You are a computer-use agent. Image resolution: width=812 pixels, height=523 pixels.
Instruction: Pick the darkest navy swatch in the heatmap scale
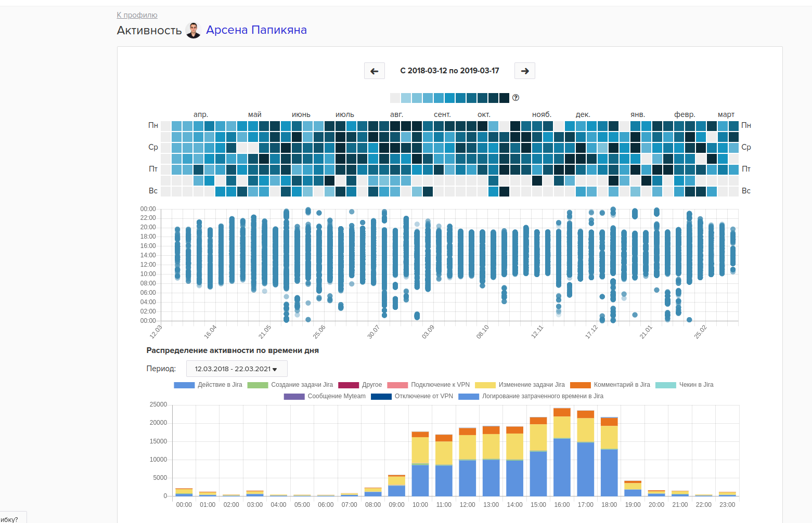tap(504, 98)
